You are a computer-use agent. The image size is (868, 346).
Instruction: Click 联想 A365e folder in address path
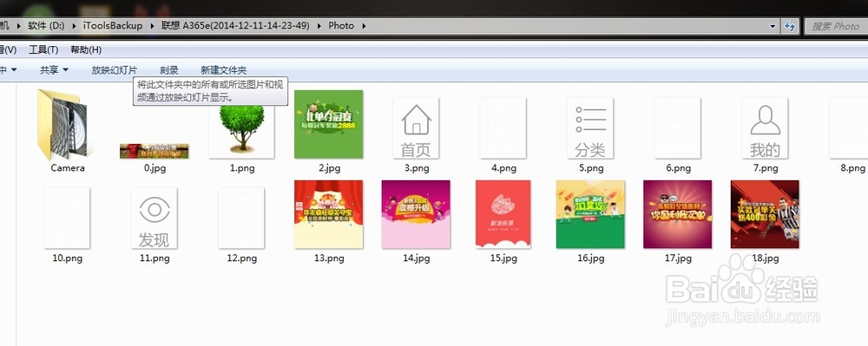pyautogui.click(x=235, y=25)
